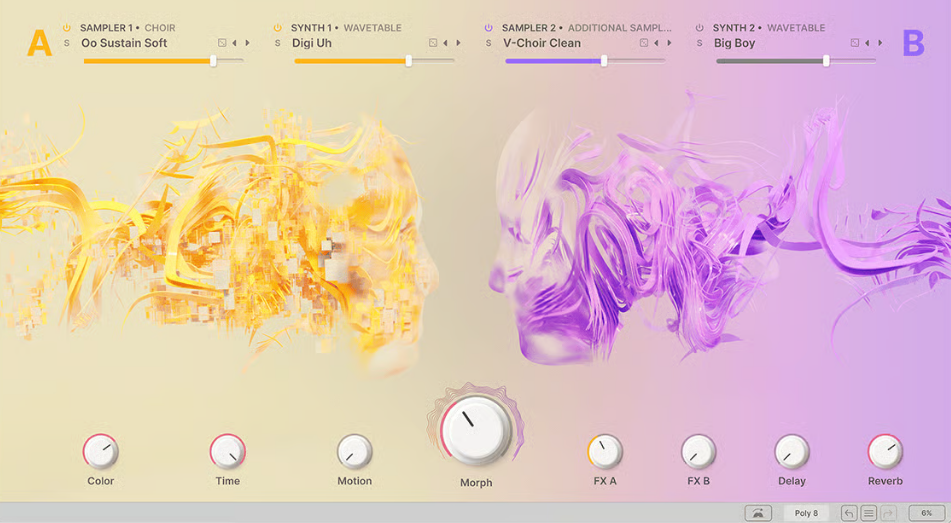Click the Sampler 2 level slider handle
The width and height of the screenshot is (951, 523).
coord(604,61)
